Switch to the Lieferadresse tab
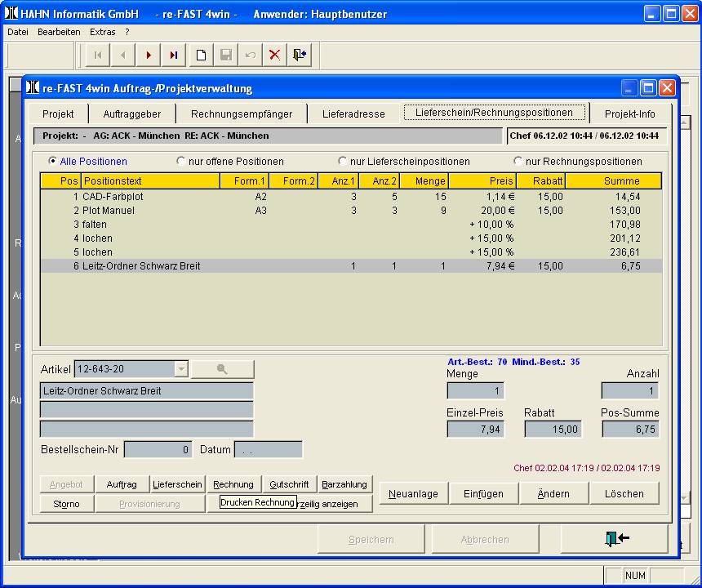Screen dimensions: 702x588 tap(353, 114)
